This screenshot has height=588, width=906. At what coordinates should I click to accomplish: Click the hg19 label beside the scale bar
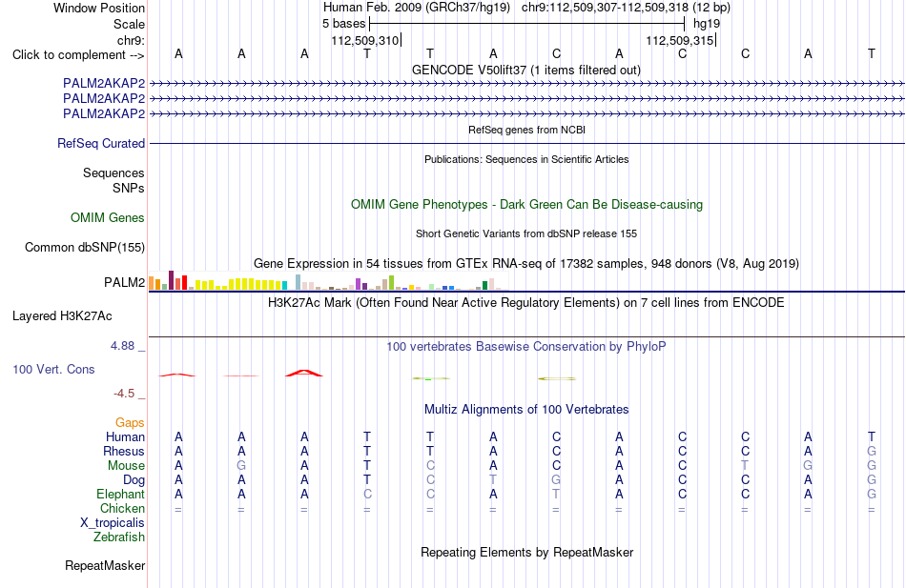[x=707, y=24]
